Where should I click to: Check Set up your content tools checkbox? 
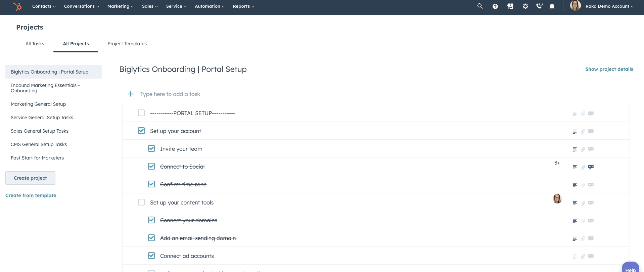pos(141,202)
